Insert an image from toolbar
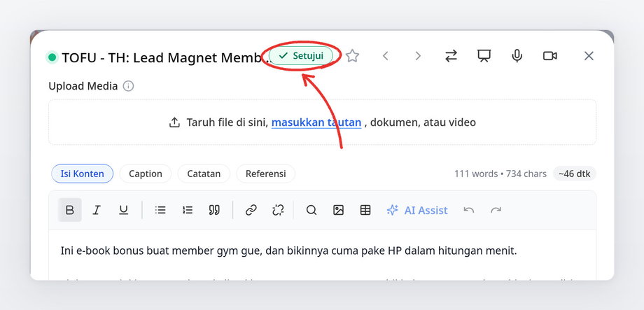This screenshot has height=310, width=644. coord(338,210)
